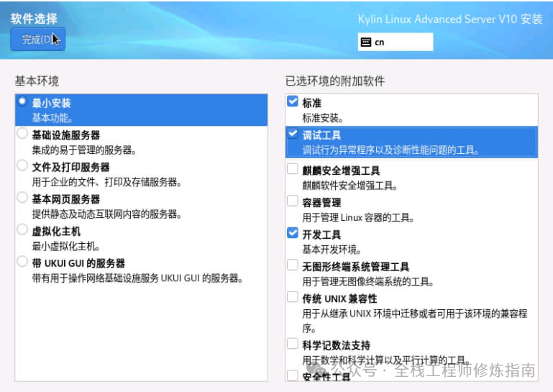Enable the 容器管理 checkbox

pos(293,201)
